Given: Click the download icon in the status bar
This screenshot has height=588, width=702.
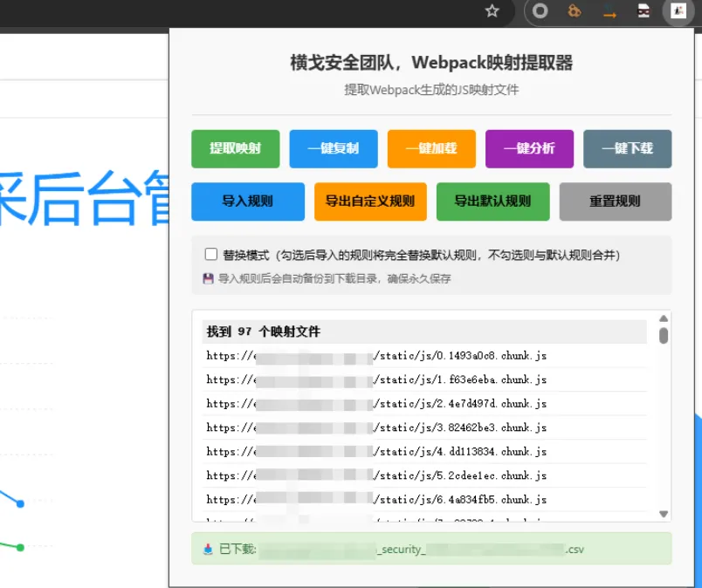Looking at the screenshot, I should (x=208, y=549).
